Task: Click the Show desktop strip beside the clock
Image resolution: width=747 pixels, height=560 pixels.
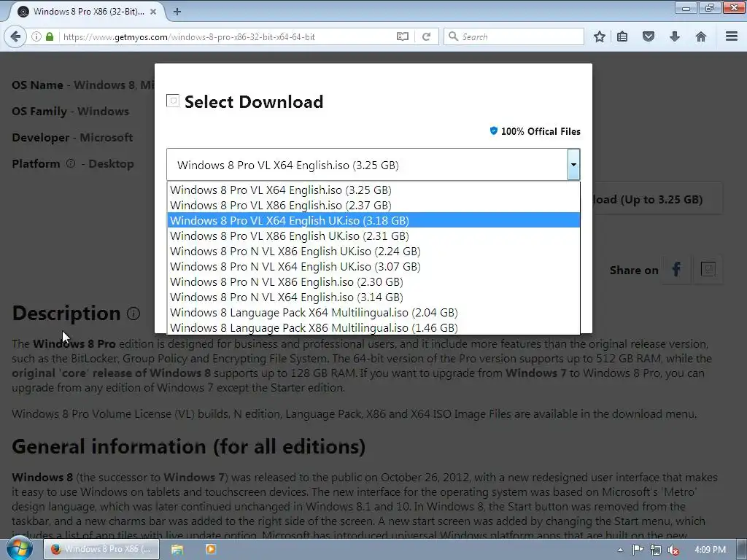Action: [x=742, y=550]
